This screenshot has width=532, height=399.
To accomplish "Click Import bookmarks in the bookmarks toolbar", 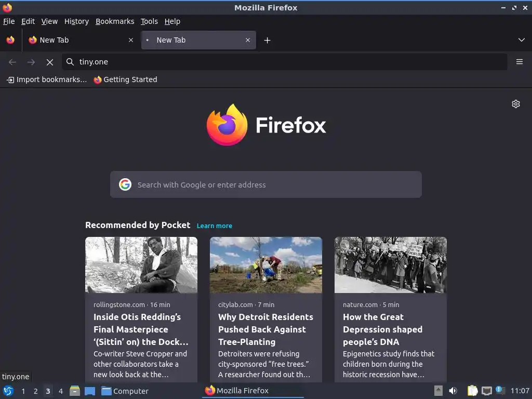I will coord(47,79).
